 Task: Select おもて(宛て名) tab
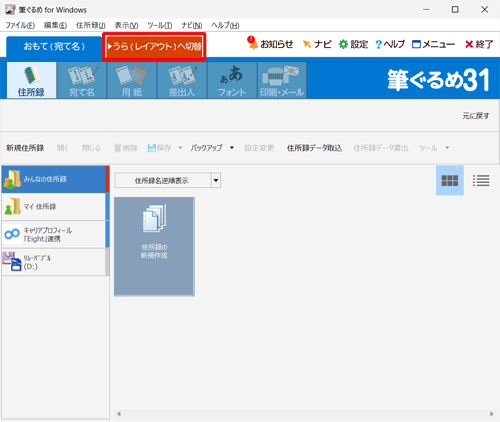pos(54,47)
